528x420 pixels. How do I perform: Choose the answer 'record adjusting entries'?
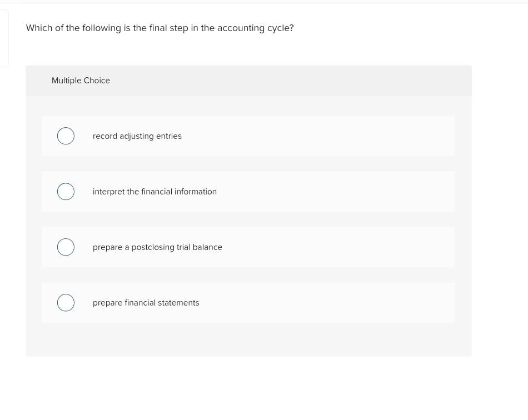137,136
